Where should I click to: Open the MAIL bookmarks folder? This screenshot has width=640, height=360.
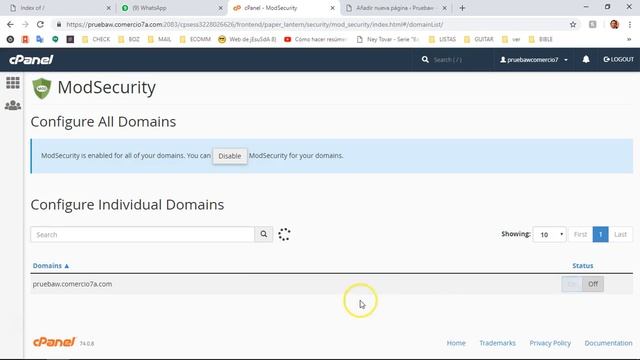pyautogui.click(x=160, y=39)
